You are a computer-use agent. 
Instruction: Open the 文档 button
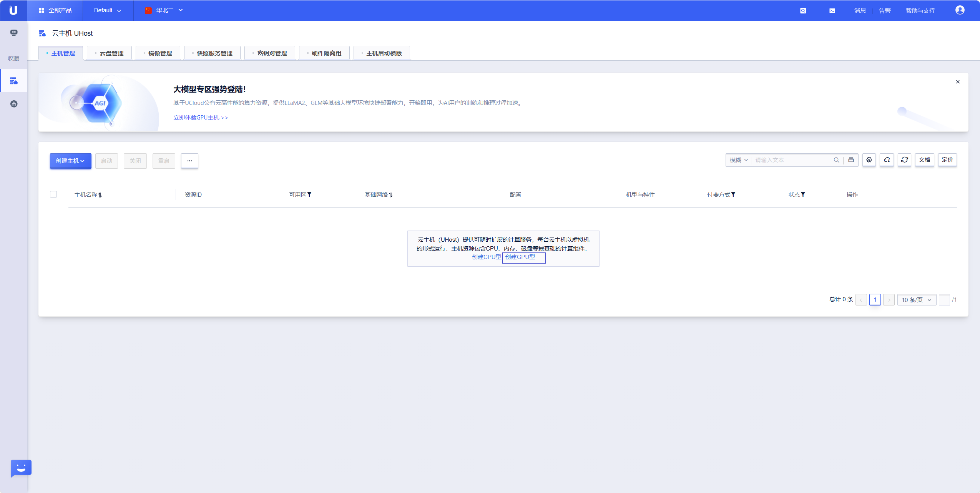(924, 159)
